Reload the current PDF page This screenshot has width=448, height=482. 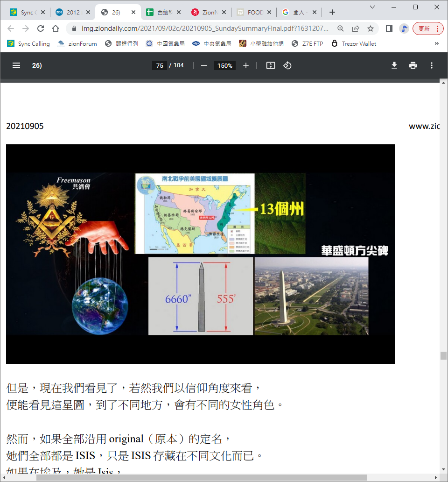coord(41,28)
